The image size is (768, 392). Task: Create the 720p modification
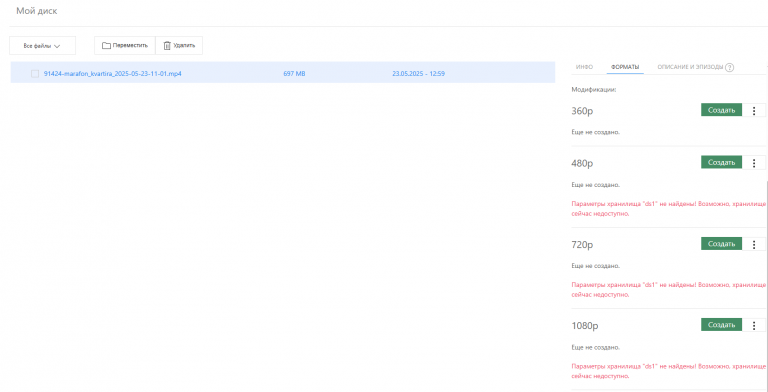pyautogui.click(x=721, y=244)
